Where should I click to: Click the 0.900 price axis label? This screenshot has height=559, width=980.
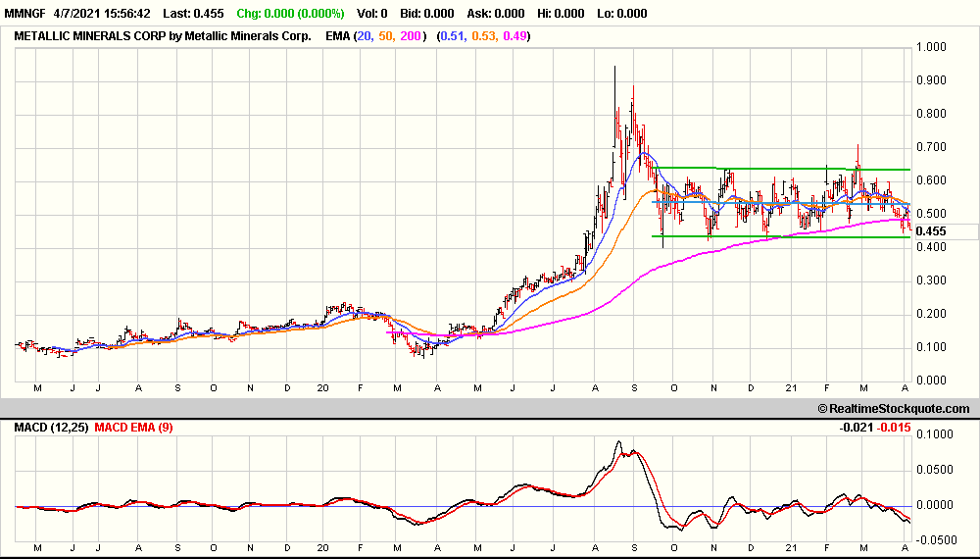point(931,80)
